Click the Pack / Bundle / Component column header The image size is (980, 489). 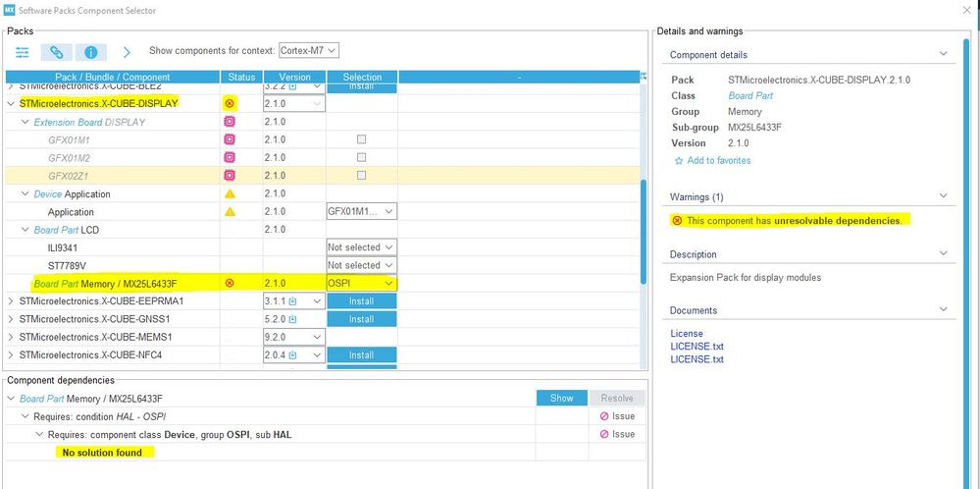[x=113, y=77]
